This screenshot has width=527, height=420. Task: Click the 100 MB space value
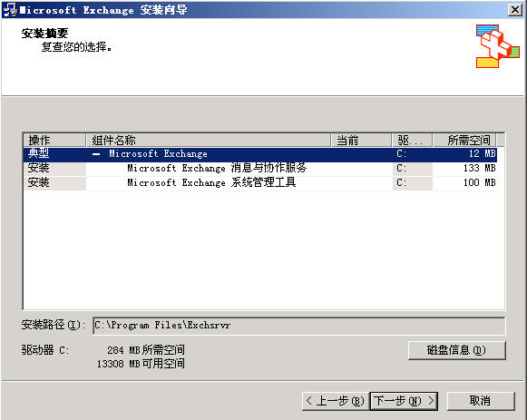coord(480,182)
